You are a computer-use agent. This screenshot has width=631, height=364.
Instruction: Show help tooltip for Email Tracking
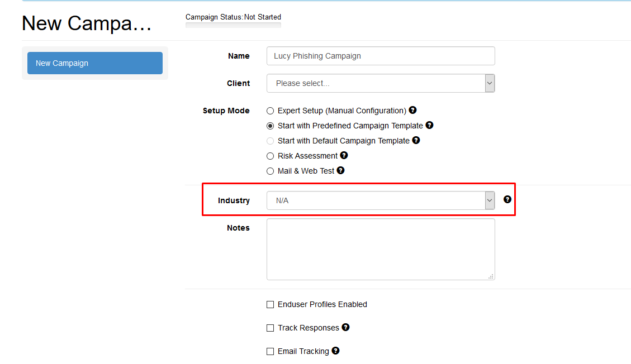click(x=335, y=351)
